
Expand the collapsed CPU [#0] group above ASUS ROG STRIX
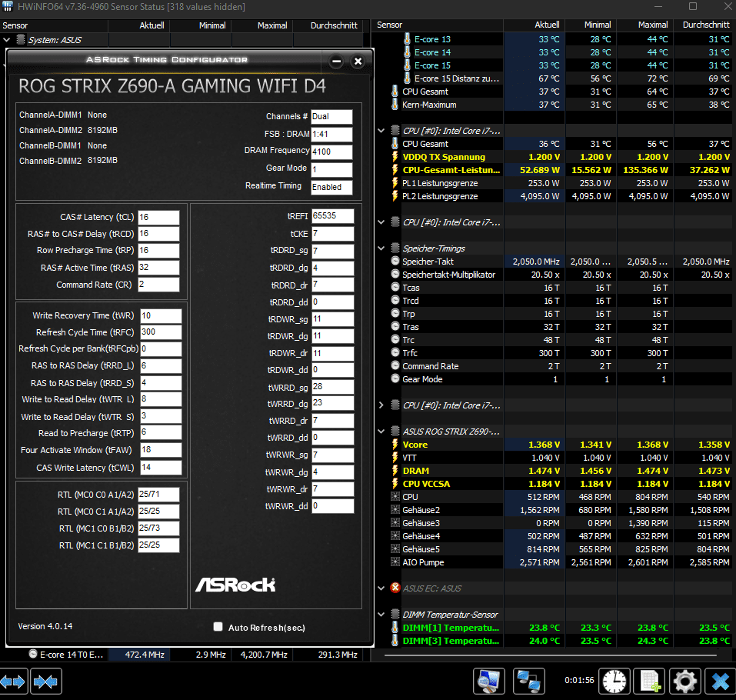381,405
